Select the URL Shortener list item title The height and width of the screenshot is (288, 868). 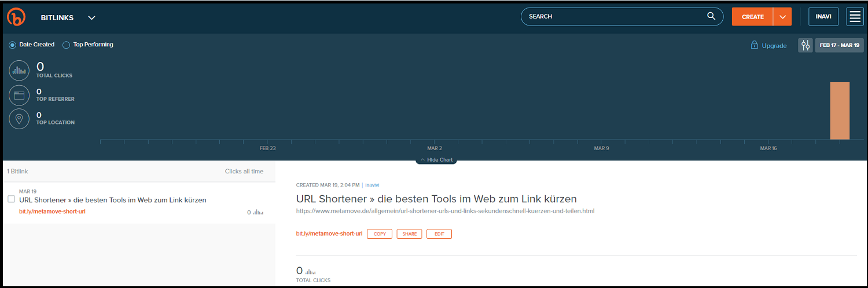pos(113,200)
